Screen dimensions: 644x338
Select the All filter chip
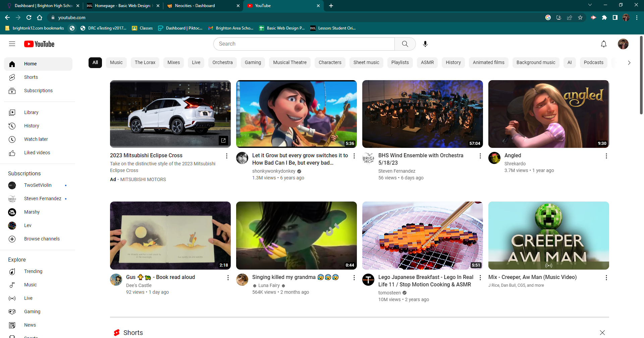click(x=95, y=62)
